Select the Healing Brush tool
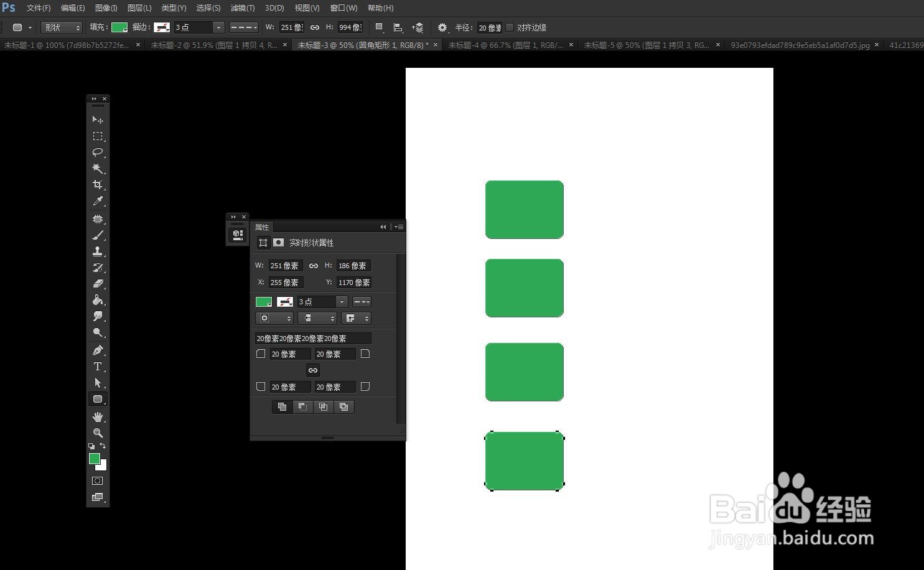This screenshot has width=924, height=570. tap(98, 219)
